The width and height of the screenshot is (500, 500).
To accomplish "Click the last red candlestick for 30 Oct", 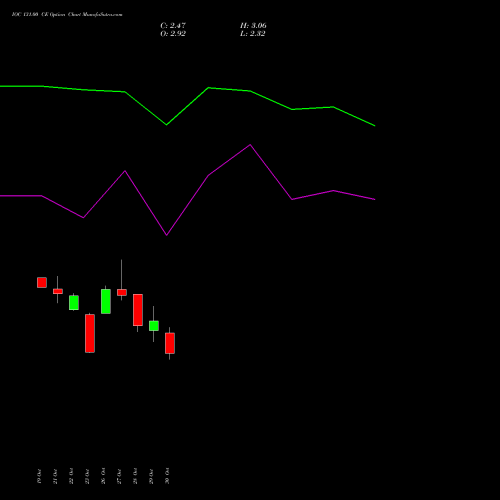I will point(170,343).
